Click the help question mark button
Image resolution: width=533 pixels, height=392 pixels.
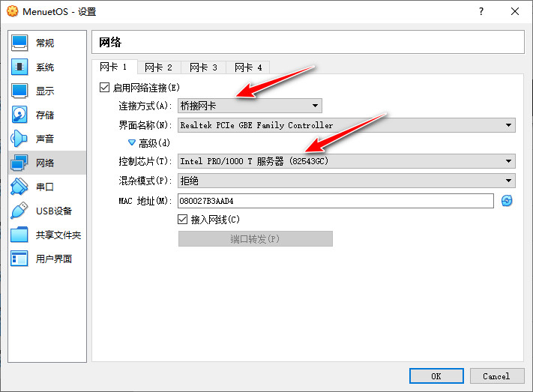click(x=481, y=11)
